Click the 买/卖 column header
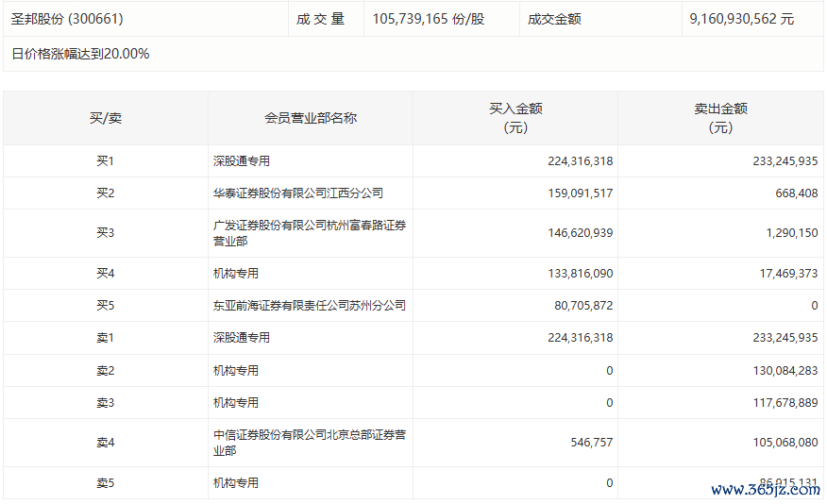The image size is (827, 504). point(105,118)
